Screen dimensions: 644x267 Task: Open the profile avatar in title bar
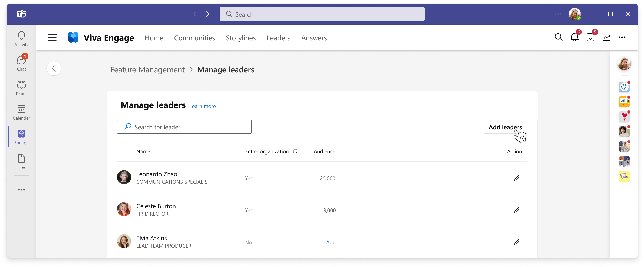click(x=575, y=14)
